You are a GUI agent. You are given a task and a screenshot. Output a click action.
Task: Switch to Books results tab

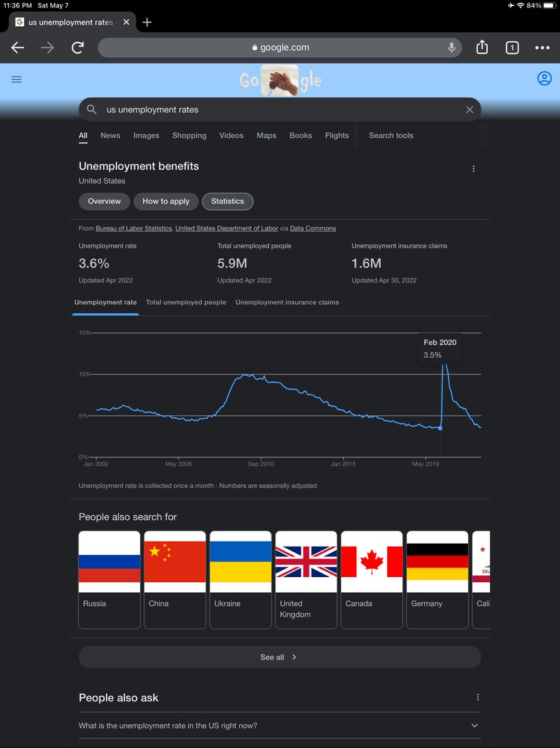pos(301,135)
